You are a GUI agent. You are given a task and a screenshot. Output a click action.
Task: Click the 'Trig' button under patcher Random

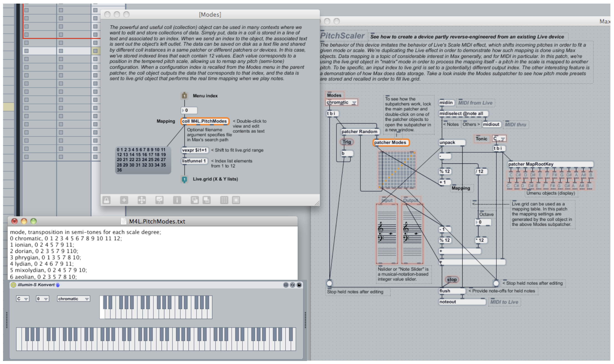pyautogui.click(x=347, y=142)
